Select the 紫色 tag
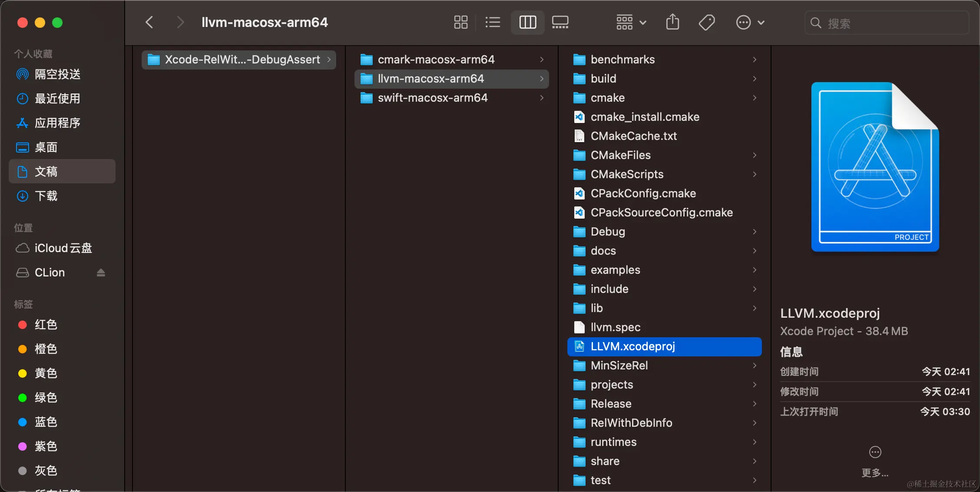 (62, 446)
